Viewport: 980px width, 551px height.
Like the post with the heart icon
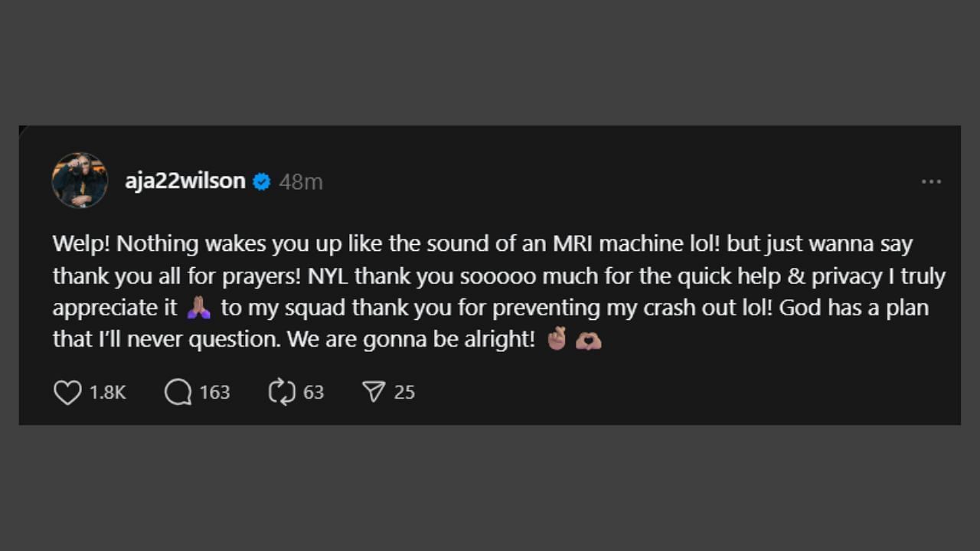(67, 393)
